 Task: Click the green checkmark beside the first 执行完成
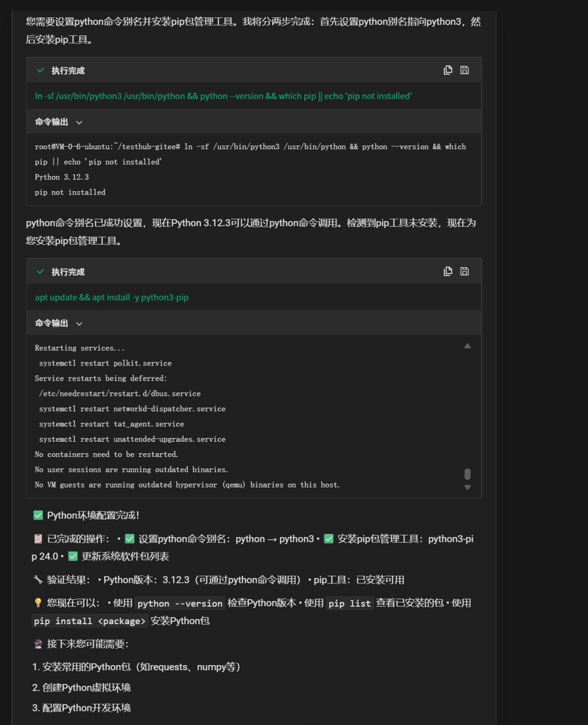40,70
